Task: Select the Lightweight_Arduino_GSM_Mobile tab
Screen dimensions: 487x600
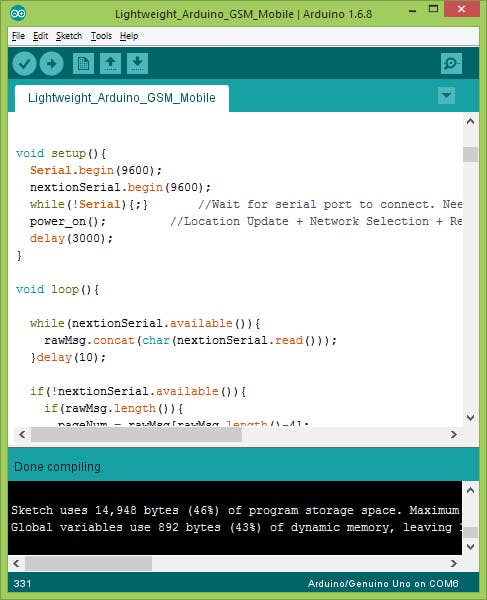Action: tap(122, 98)
